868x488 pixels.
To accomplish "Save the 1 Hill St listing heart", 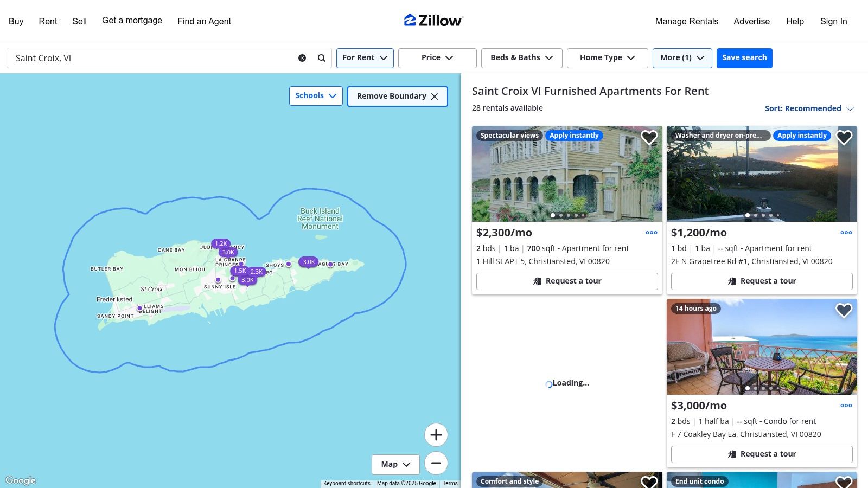I will 649,138.
